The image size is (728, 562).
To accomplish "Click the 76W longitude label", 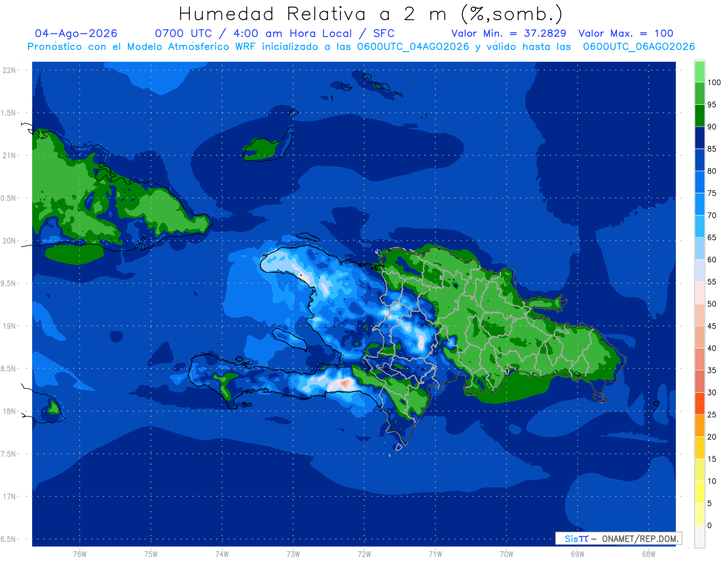I will (x=79, y=554).
